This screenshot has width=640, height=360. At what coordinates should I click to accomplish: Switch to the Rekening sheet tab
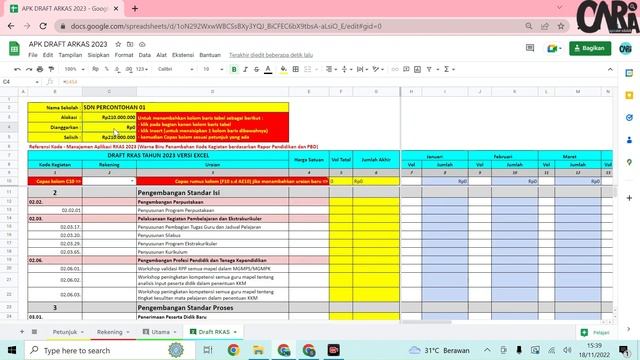[x=113, y=332]
